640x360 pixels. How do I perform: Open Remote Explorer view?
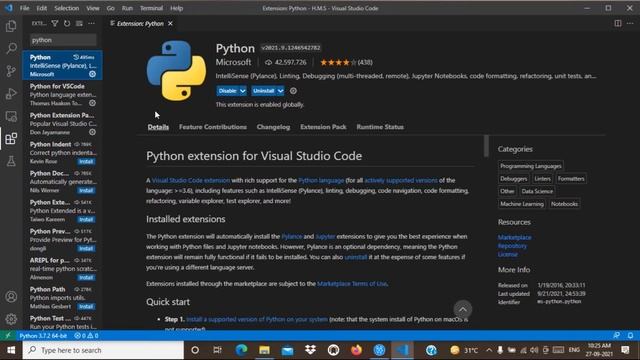click(11, 116)
